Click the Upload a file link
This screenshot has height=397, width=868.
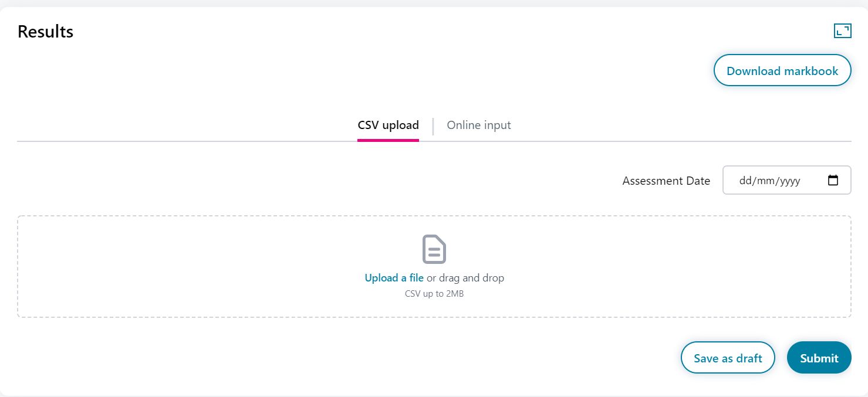(394, 278)
